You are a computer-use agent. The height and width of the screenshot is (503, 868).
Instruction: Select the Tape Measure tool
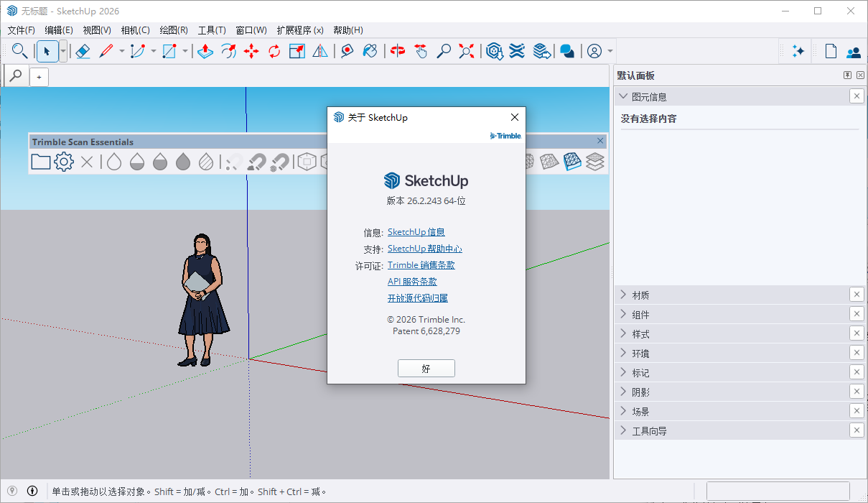(347, 51)
